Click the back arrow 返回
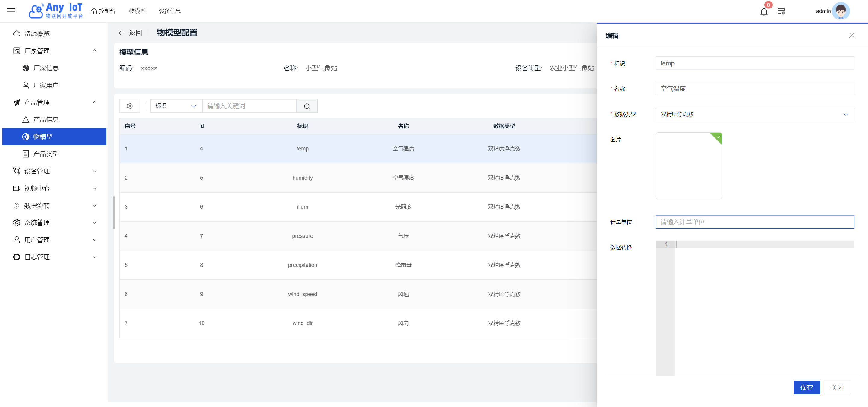The width and height of the screenshot is (868, 407). coord(130,33)
